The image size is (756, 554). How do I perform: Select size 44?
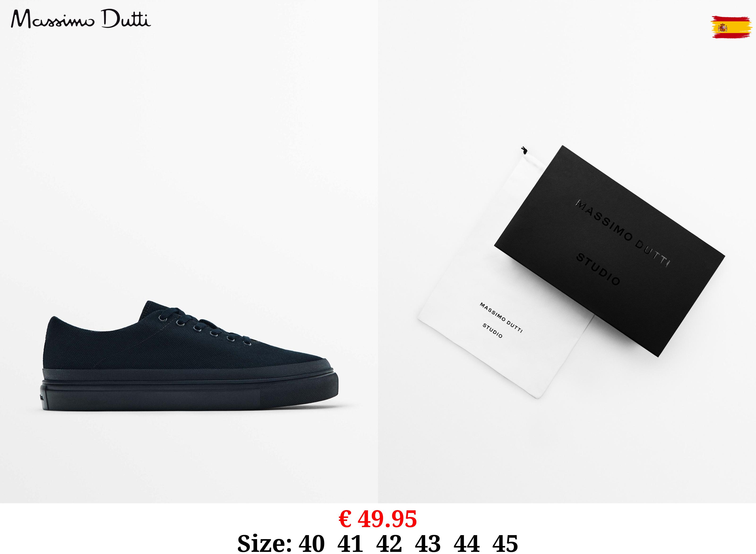pos(467,543)
